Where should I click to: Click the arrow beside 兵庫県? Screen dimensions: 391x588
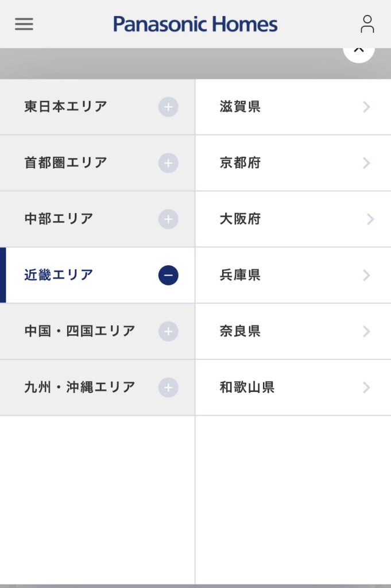[x=366, y=276]
